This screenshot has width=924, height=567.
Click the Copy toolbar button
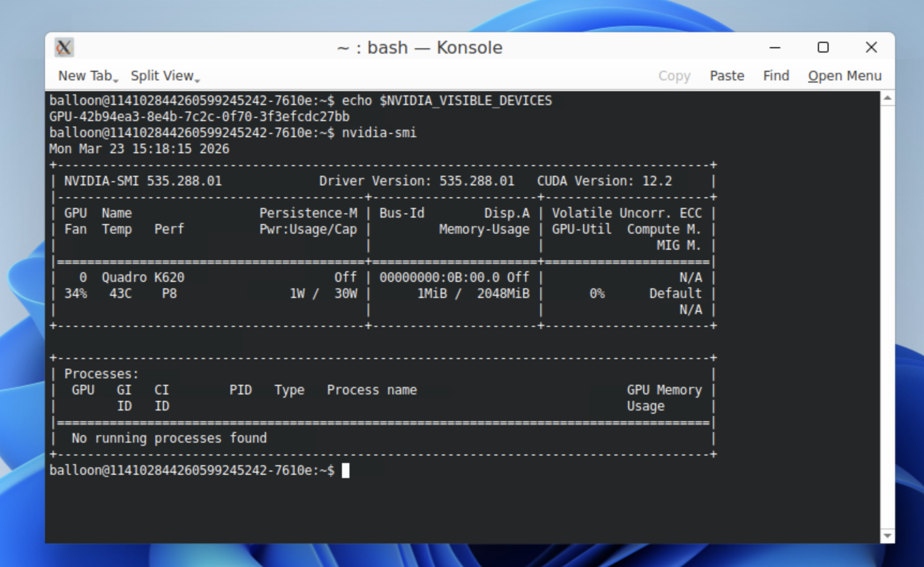click(x=674, y=76)
